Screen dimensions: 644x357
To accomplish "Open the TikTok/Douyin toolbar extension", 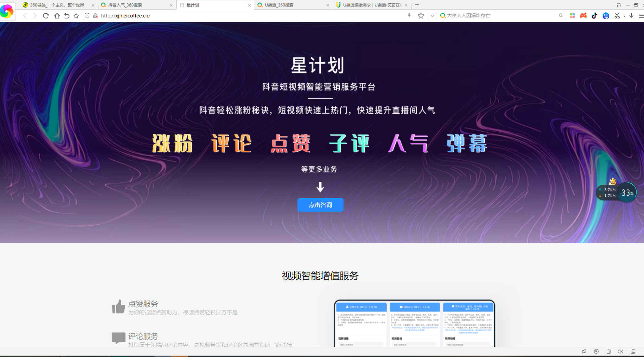I will click(x=594, y=16).
